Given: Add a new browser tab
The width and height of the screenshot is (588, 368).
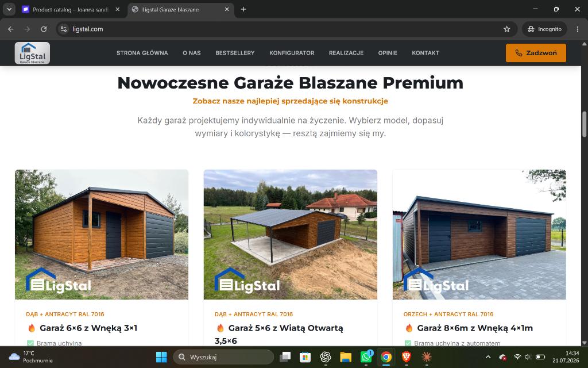Looking at the screenshot, I should [243, 9].
